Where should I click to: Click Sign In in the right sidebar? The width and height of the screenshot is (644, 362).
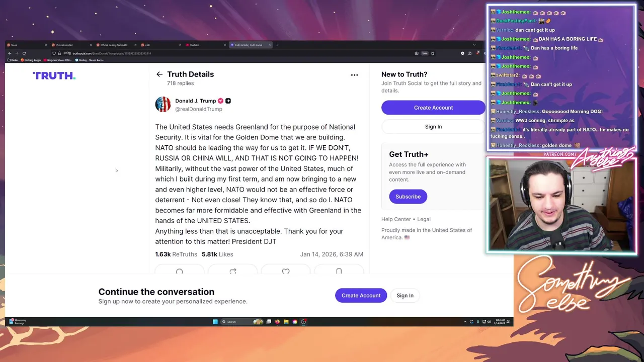pos(433,127)
